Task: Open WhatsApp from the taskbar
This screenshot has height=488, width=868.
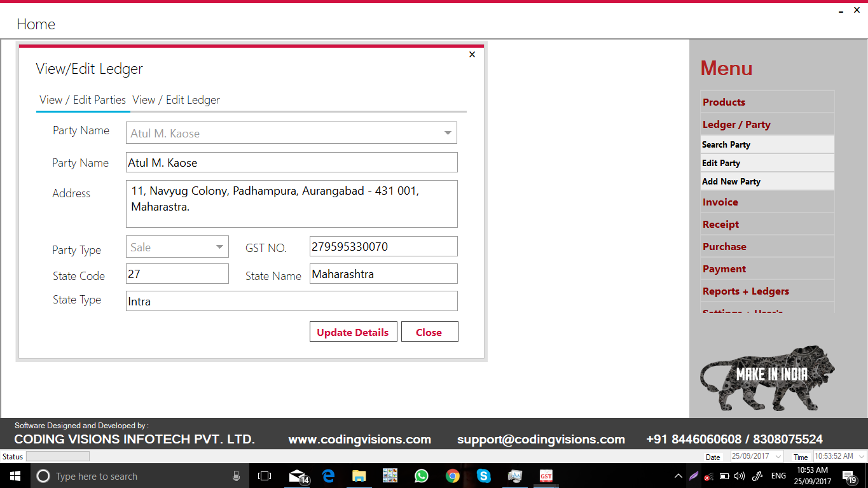Action: coord(421,476)
